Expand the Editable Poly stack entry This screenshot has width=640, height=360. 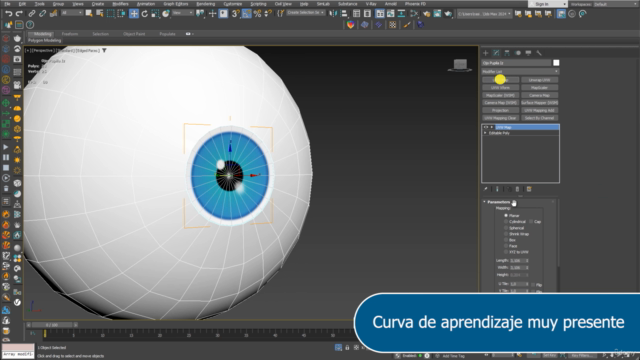pos(485,133)
